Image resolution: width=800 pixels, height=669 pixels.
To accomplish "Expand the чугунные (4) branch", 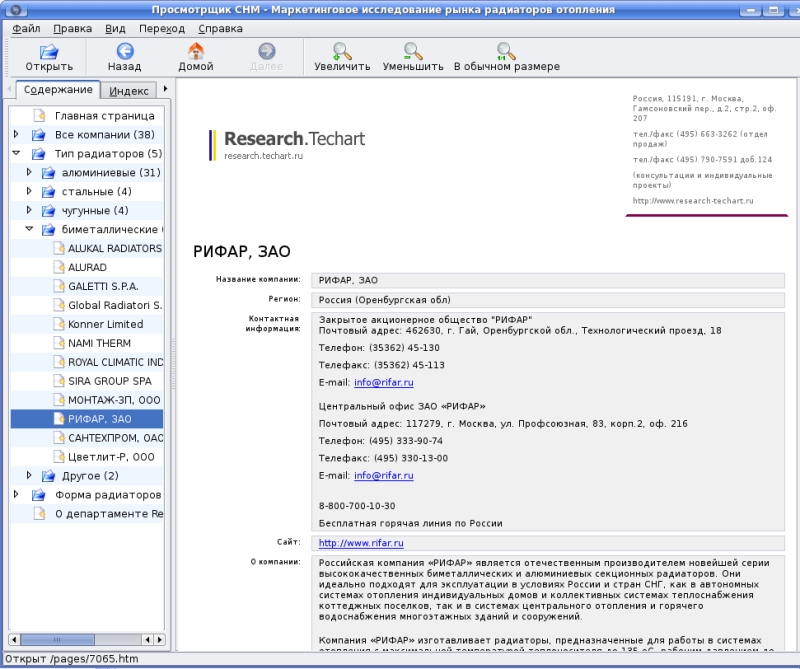I will coord(29,210).
